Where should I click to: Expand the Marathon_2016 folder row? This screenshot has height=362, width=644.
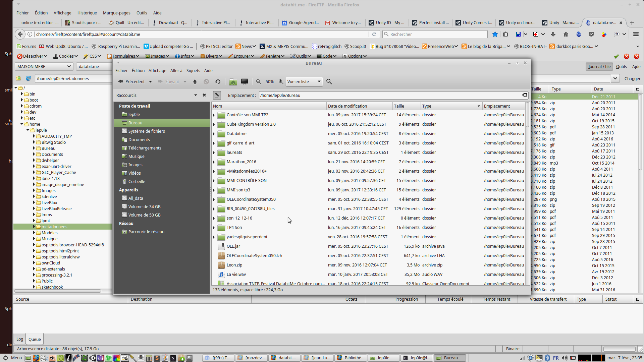[x=214, y=162]
